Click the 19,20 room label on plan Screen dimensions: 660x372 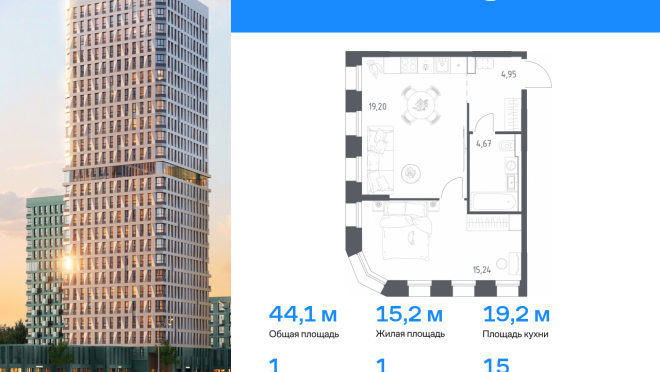(x=378, y=107)
